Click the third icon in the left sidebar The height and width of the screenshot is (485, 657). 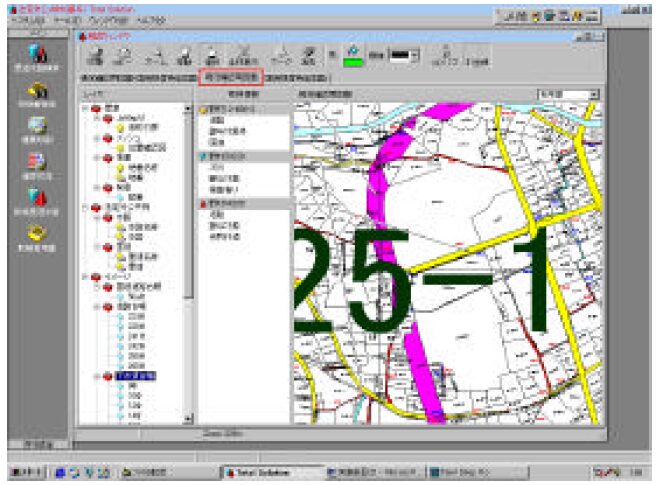click(37, 126)
